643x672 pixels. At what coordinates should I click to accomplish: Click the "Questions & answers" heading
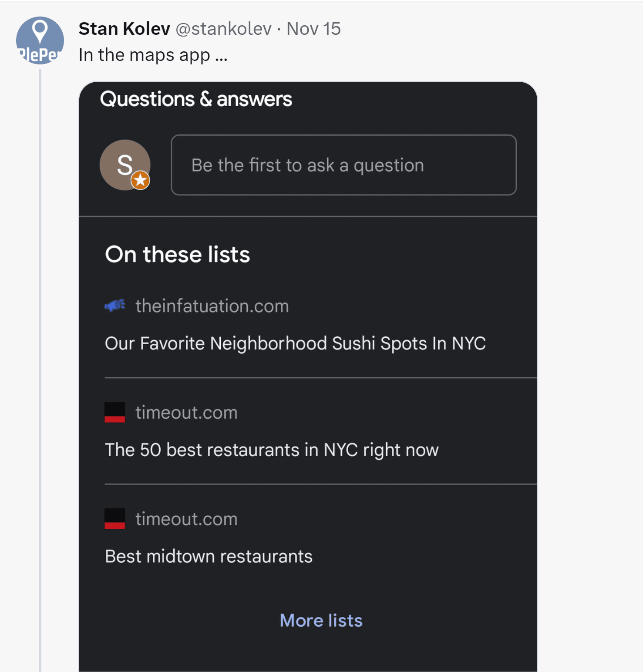click(x=196, y=99)
